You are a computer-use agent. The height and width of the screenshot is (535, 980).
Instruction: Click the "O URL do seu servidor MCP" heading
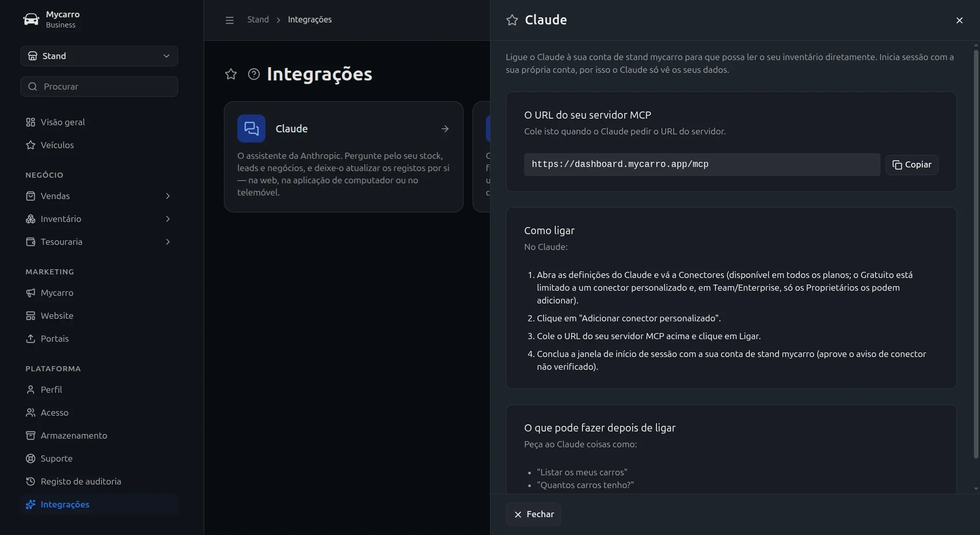point(587,115)
